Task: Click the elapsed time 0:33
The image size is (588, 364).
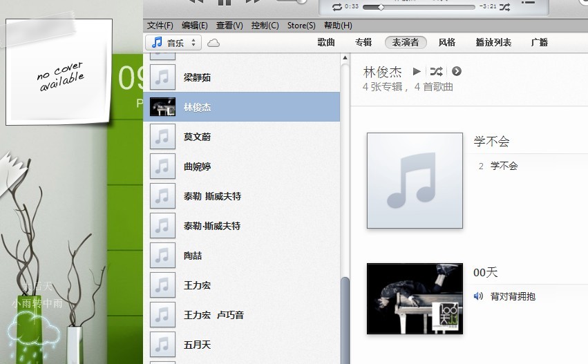Action: click(x=352, y=6)
